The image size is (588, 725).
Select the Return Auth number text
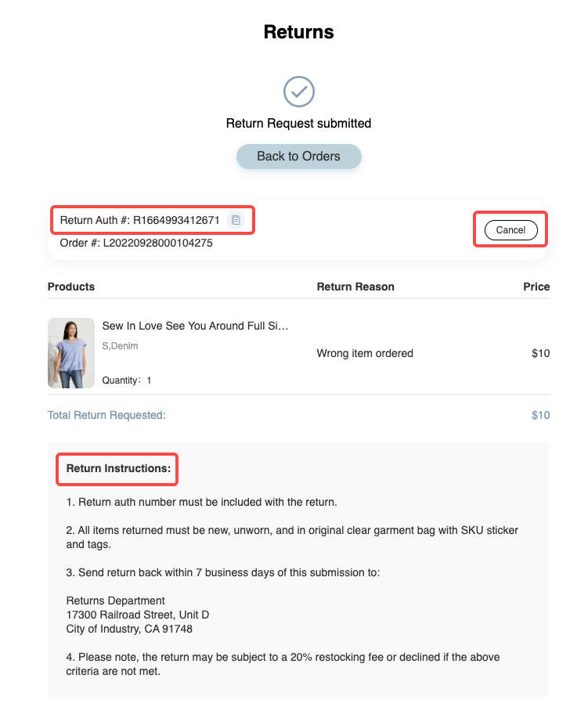tap(139, 220)
